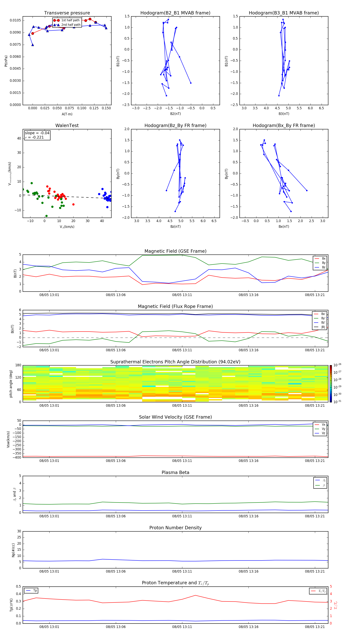Click the "Hodogram(Bz_By FR frame)" title
The image size is (351, 644).
[175, 125]
